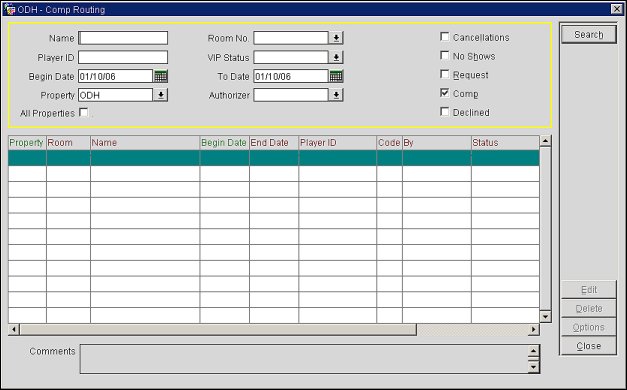This screenshot has width=627, height=390.
Task: Click the Status column header
Action: tap(505, 143)
